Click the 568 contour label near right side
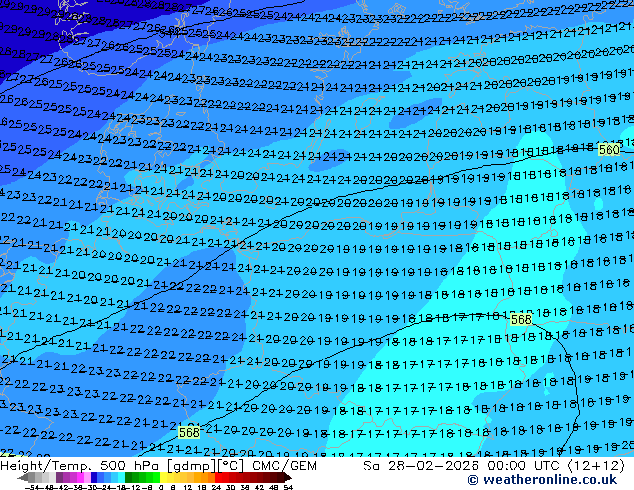Screen dimensions: 634x490 [520, 320]
